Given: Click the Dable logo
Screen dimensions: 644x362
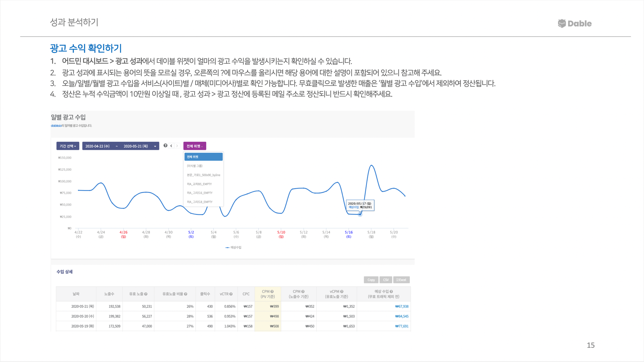Looking at the screenshot, I should point(575,23).
